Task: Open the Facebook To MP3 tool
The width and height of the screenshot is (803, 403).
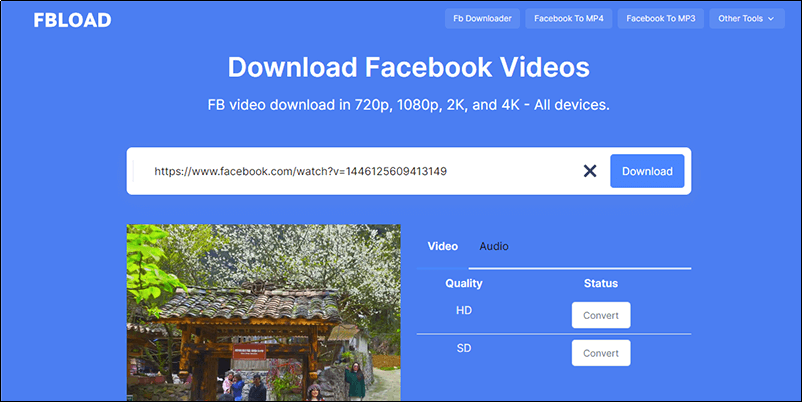Action: click(660, 19)
